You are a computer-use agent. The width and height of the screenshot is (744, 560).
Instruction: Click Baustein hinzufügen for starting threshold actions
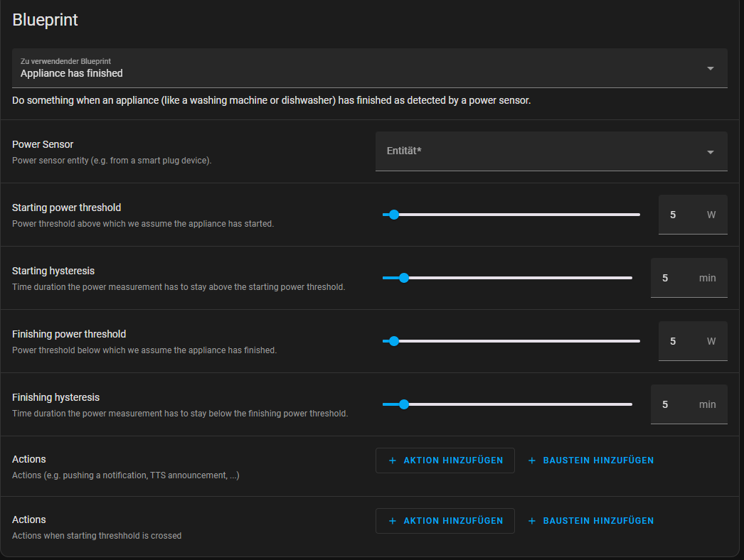pos(591,521)
